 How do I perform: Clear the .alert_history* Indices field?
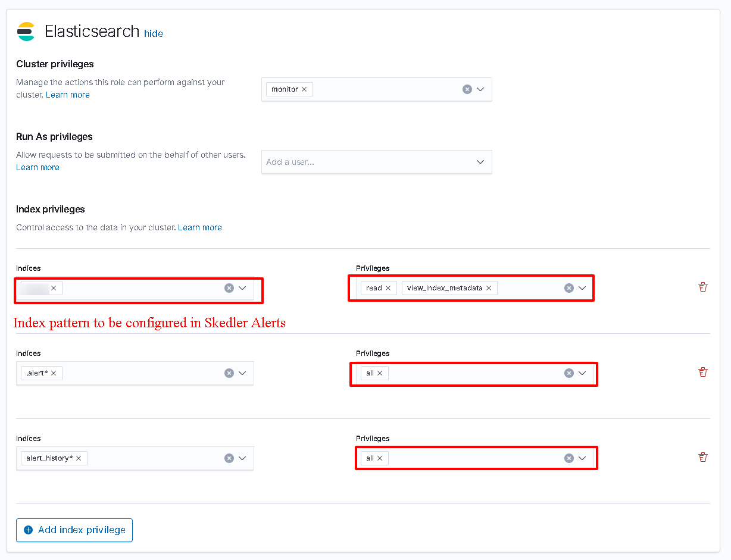coord(229,458)
